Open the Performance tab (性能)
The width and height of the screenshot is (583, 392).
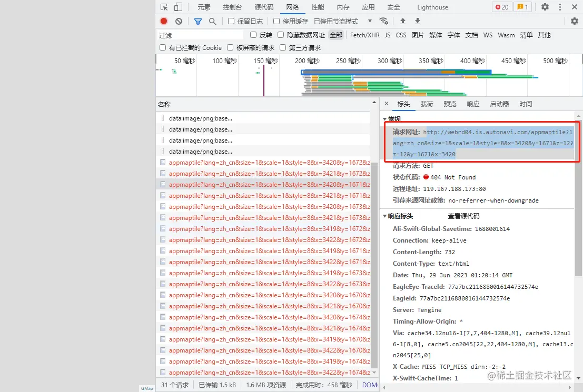click(x=318, y=7)
